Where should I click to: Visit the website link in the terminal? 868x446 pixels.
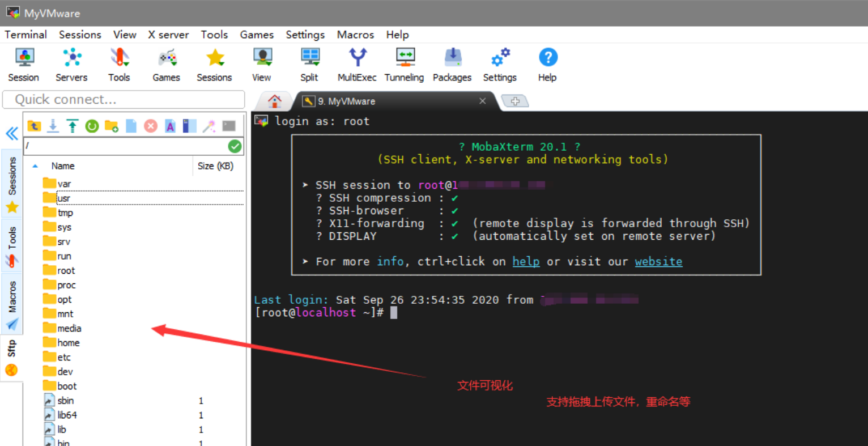pos(658,261)
